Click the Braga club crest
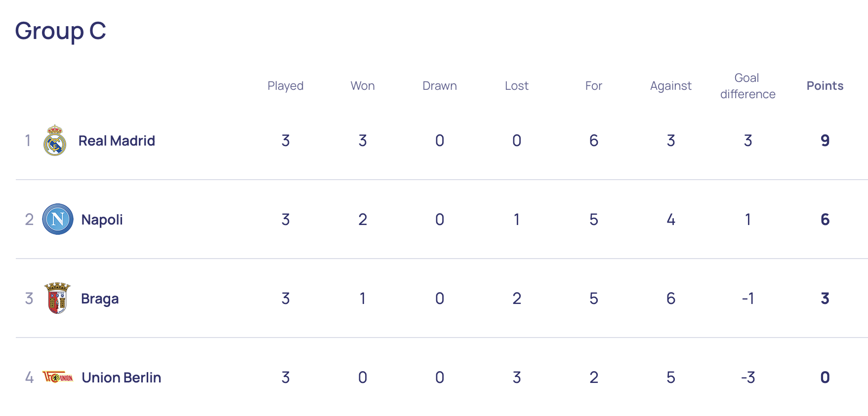This screenshot has height=416, width=868. click(57, 298)
